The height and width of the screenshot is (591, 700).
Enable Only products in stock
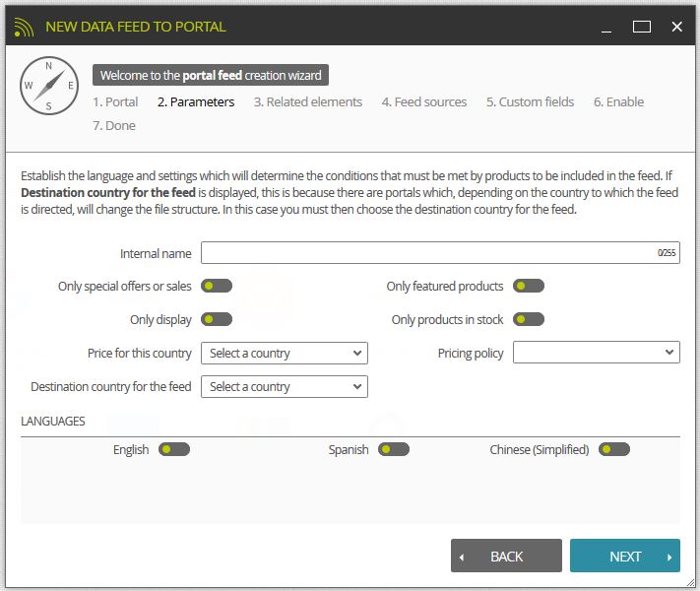point(529,319)
